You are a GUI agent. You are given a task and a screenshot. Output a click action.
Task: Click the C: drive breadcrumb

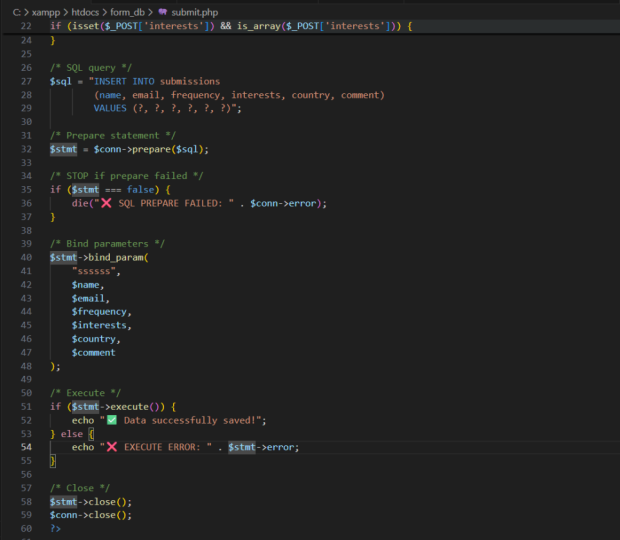coord(17,13)
